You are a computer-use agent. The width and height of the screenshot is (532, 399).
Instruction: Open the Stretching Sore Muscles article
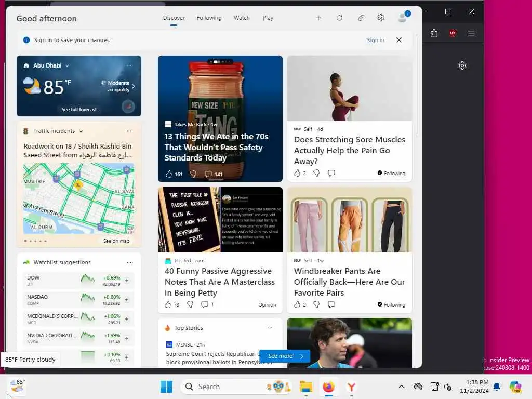[x=350, y=150]
